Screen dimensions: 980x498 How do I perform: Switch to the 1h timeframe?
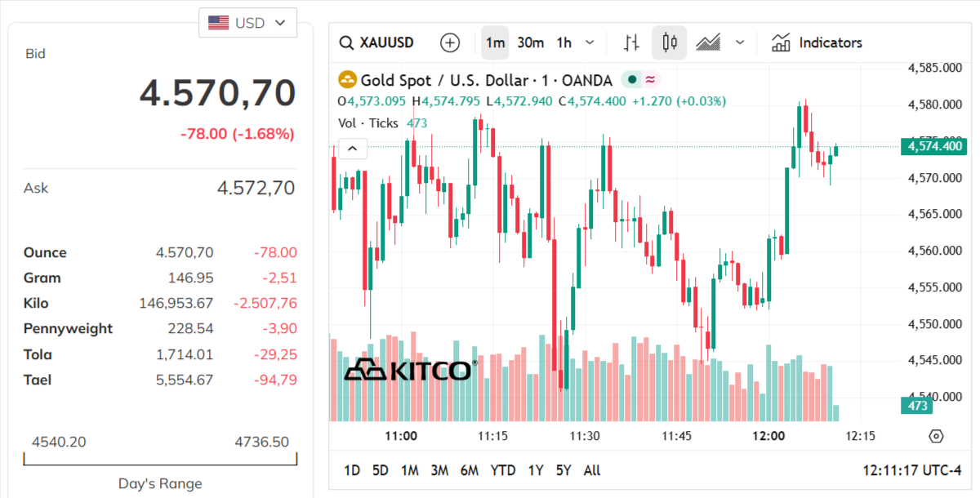(564, 42)
